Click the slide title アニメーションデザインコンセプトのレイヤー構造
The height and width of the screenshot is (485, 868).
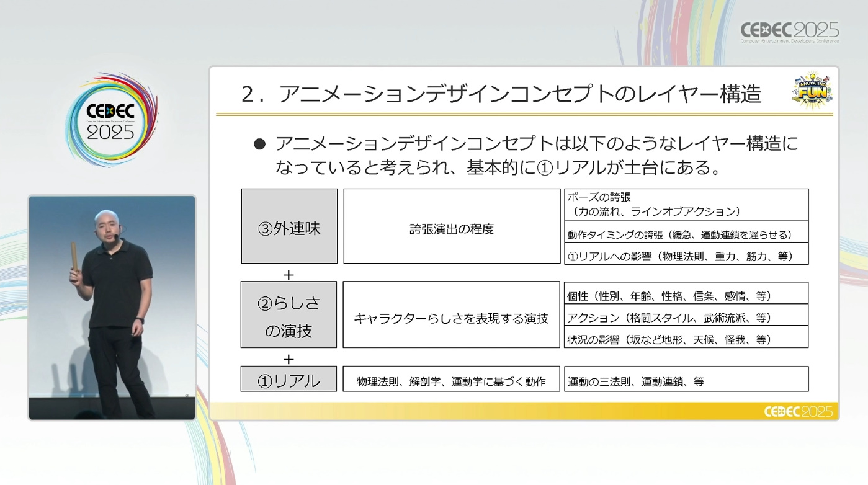tap(501, 94)
